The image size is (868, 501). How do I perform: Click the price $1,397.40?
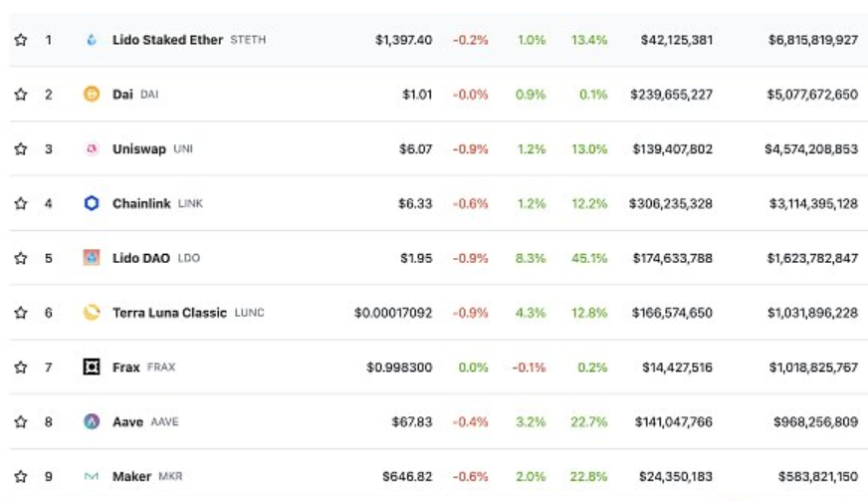coord(403,40)
